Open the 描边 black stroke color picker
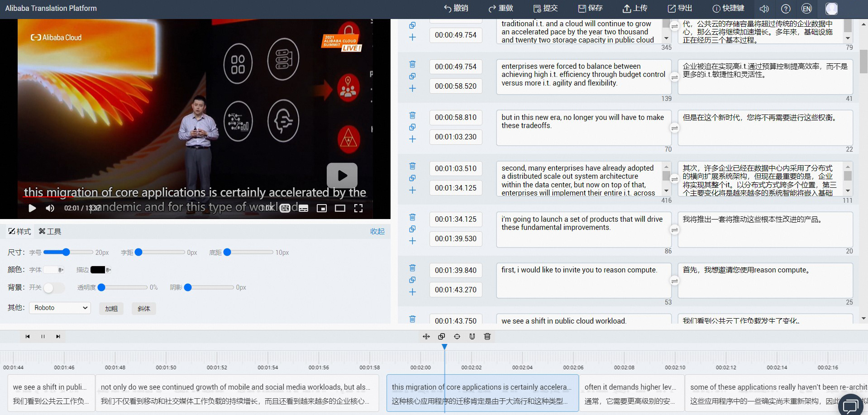This screenshot has height=415, width=868. pos(100,270)
